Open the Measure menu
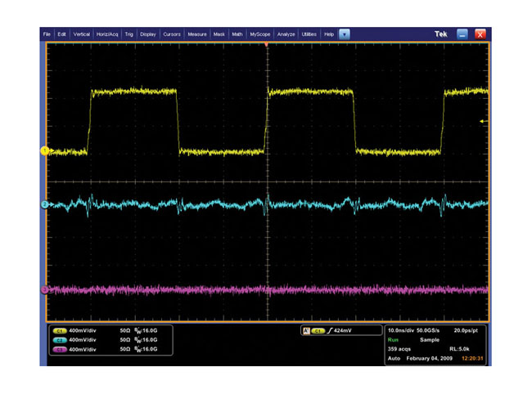 click(197, 34)
